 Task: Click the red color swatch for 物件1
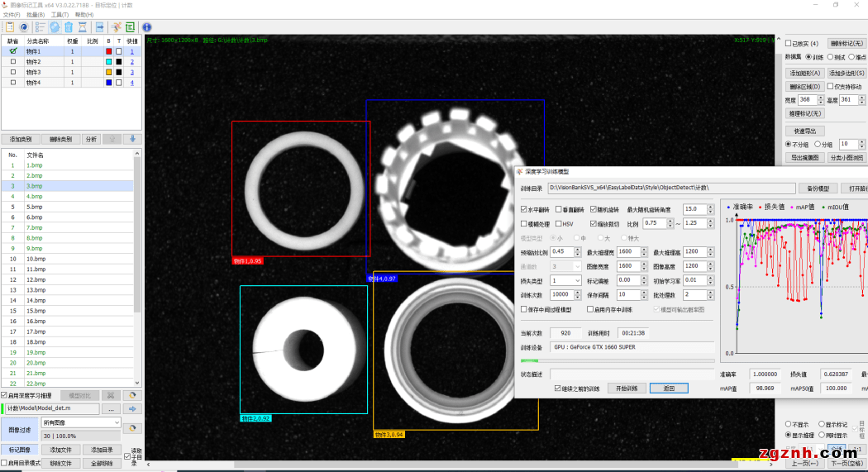[x=108, y=51]
